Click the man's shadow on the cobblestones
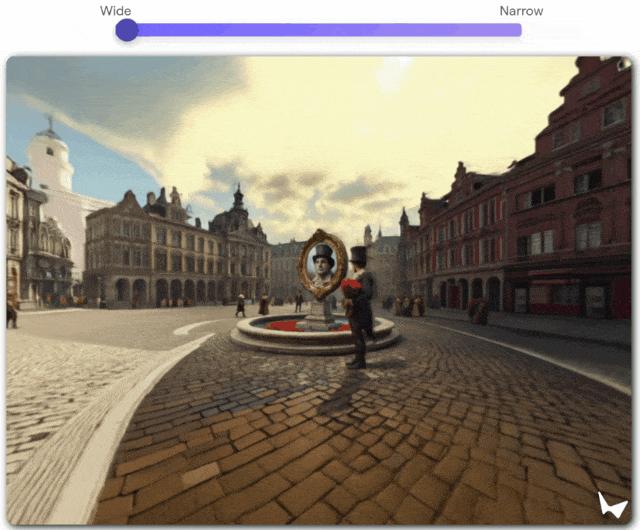The width and height of the screenshot is (640, 530). tap(342, 390)
